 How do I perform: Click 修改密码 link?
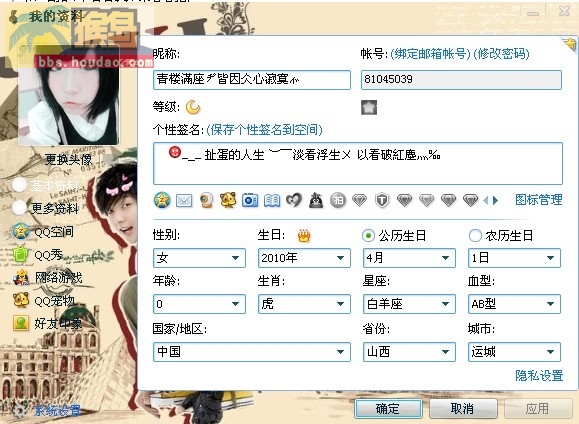501,54
